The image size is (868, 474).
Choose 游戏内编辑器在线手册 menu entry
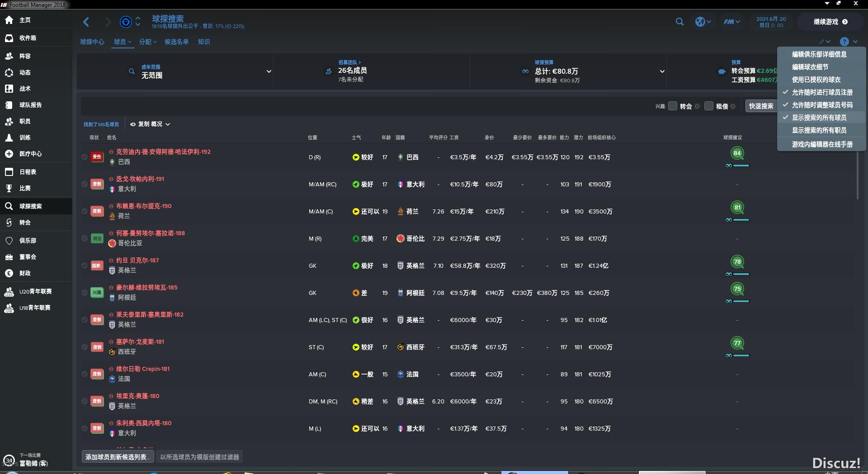[821, 144]
